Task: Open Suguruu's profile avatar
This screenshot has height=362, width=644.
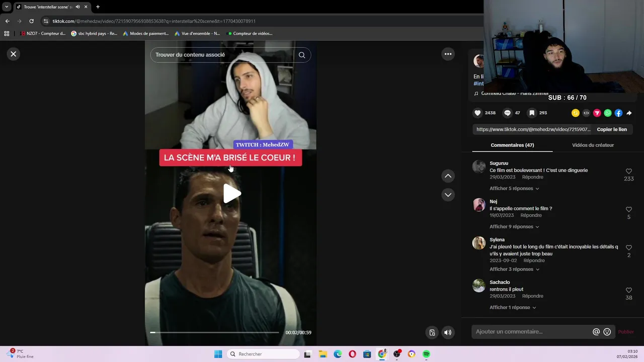Action: pyautogui.click(x=479, y=166)
